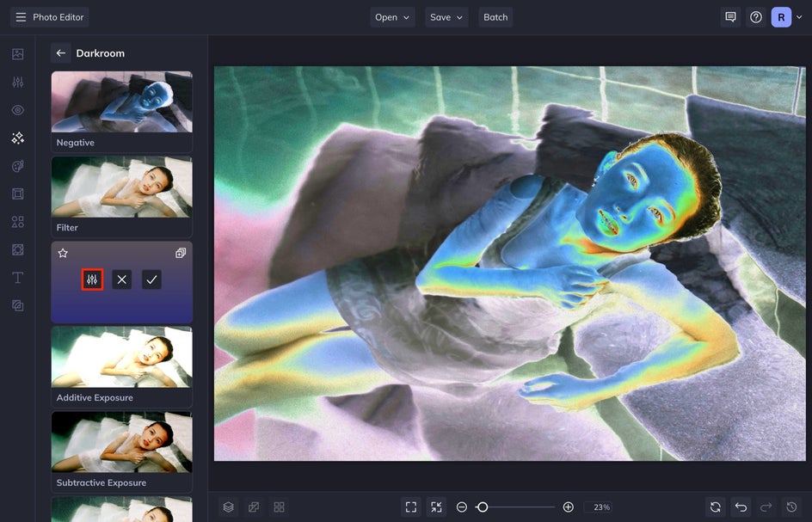The height and width of the screenshot is (522, 812).
Task: Select the Negative effect thumbnail
Action: 121,111
